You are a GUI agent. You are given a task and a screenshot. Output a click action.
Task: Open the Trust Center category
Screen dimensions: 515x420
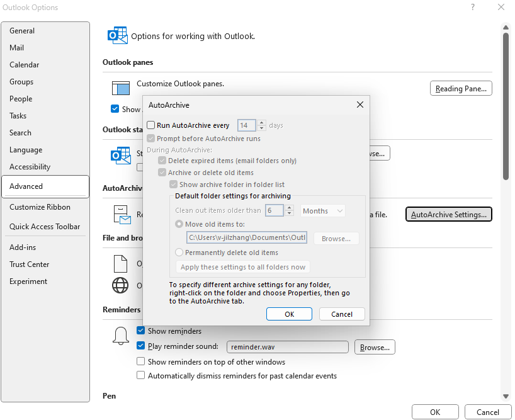pos(45,264)
